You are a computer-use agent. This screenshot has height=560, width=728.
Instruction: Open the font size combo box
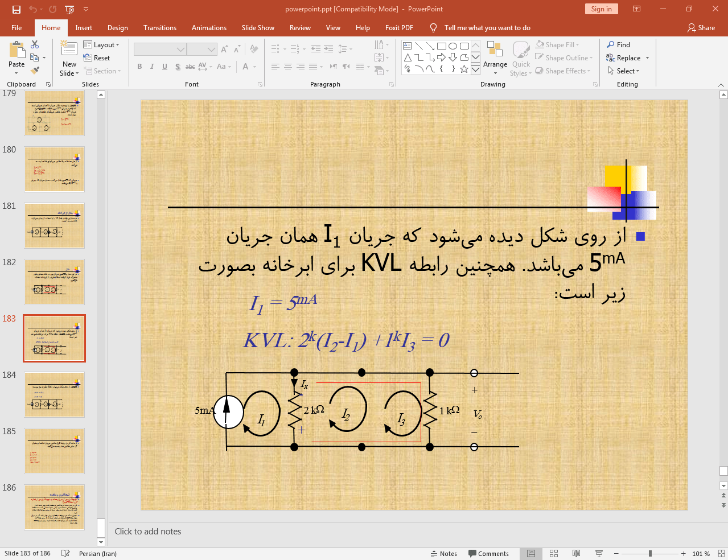pyautogui.click(x=202, y=50)
